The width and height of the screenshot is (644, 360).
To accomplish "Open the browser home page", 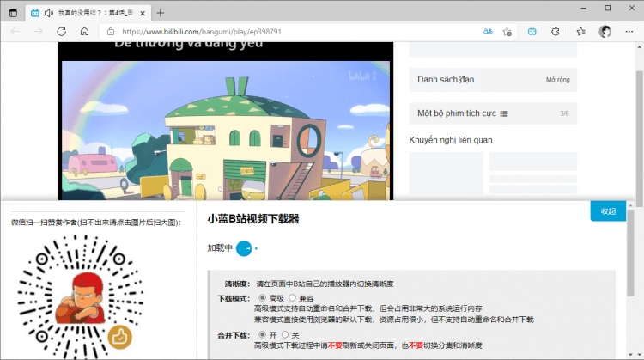I will tap(85, 32).
